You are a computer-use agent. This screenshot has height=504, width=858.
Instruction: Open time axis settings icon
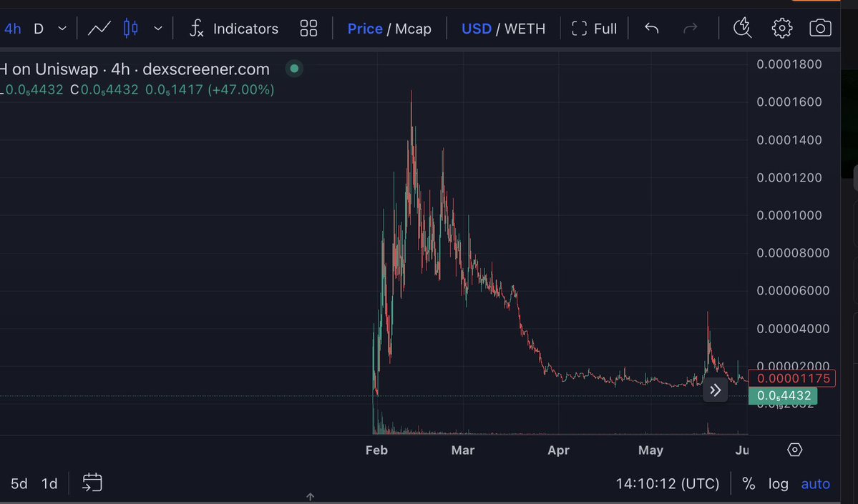794,450
